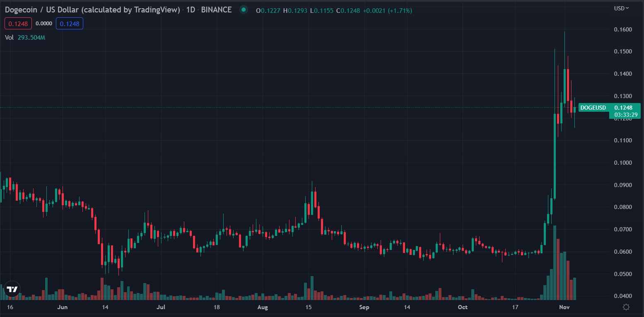Click the DOGEUSD price label on the axis

[x=593, y=108]
